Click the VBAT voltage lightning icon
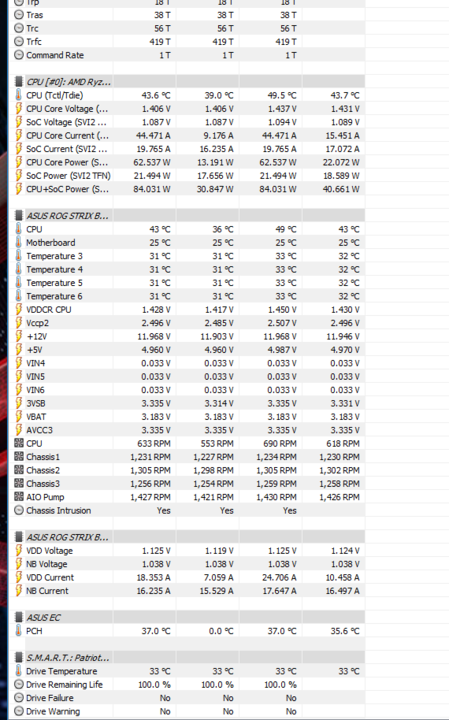Image resolution: width=449 pixels, height=720 pixels. (18, 416)
